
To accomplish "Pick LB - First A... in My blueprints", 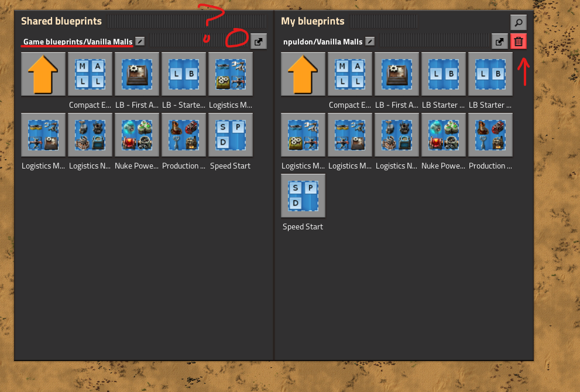I will (x=397, y=74).
